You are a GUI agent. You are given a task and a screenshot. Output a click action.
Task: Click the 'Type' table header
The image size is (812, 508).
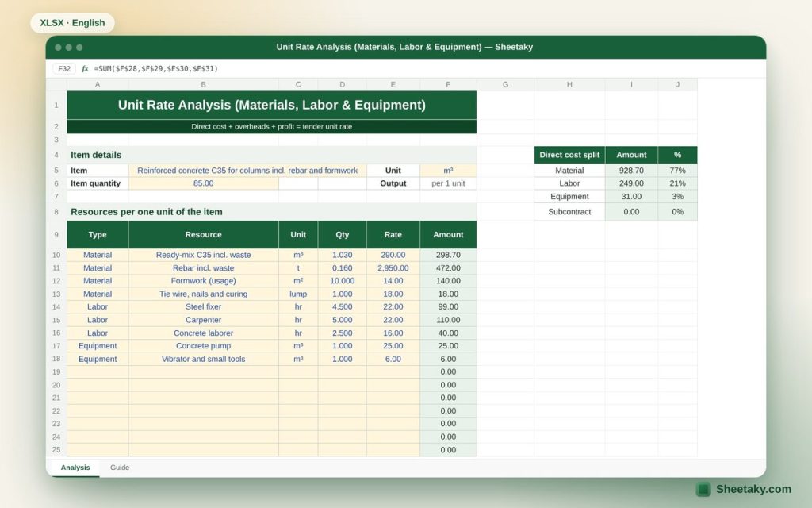click(98, 235)
